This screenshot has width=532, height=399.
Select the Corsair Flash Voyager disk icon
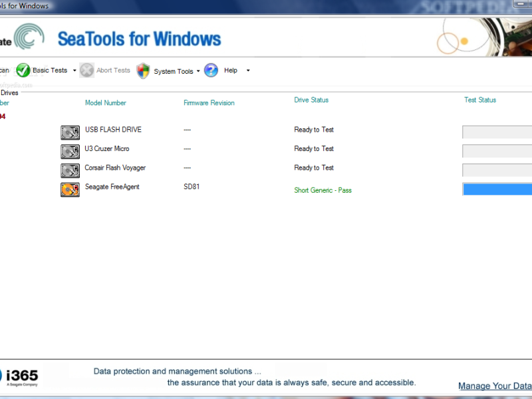(x=70, y=170)
